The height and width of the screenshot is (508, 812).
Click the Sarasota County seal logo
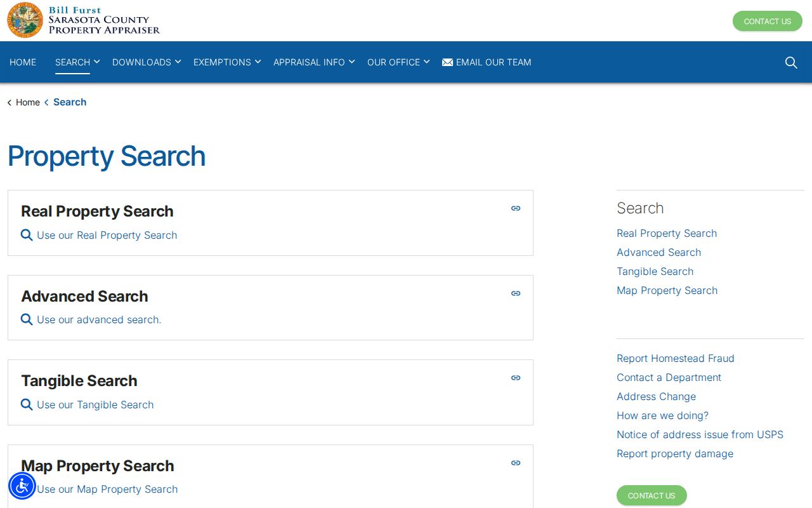(25, 20)
